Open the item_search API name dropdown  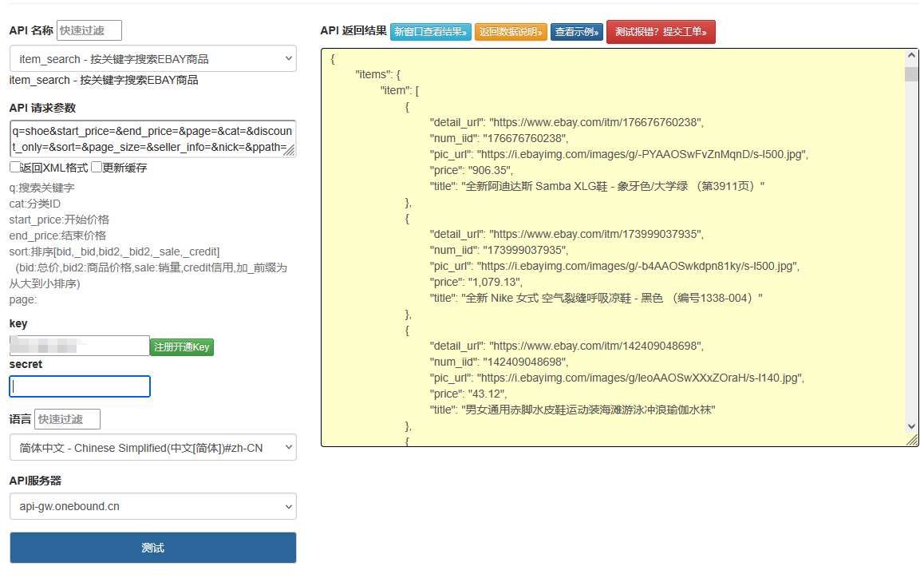tap(152, 58)
